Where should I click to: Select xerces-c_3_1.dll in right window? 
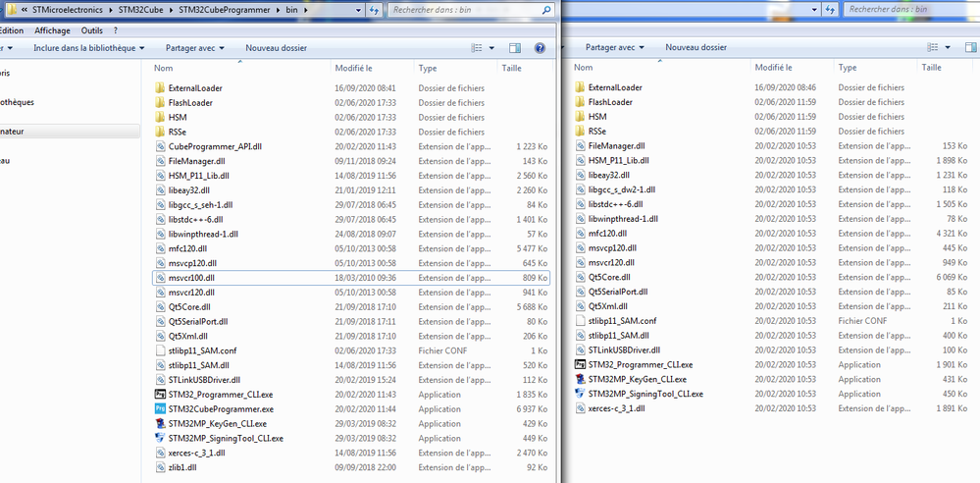coord(617,408)
